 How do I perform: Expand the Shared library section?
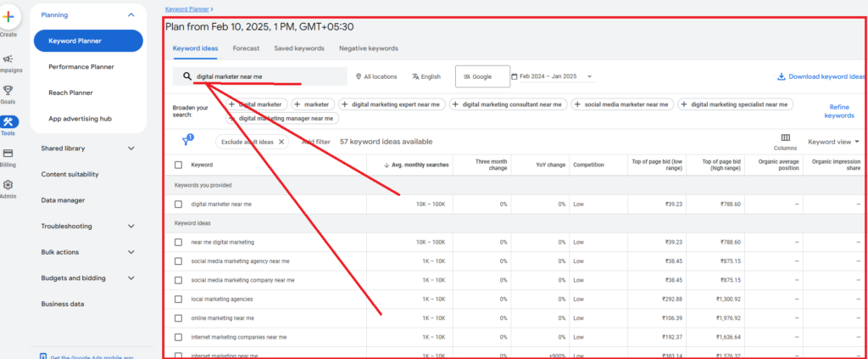tap(131, 148)
